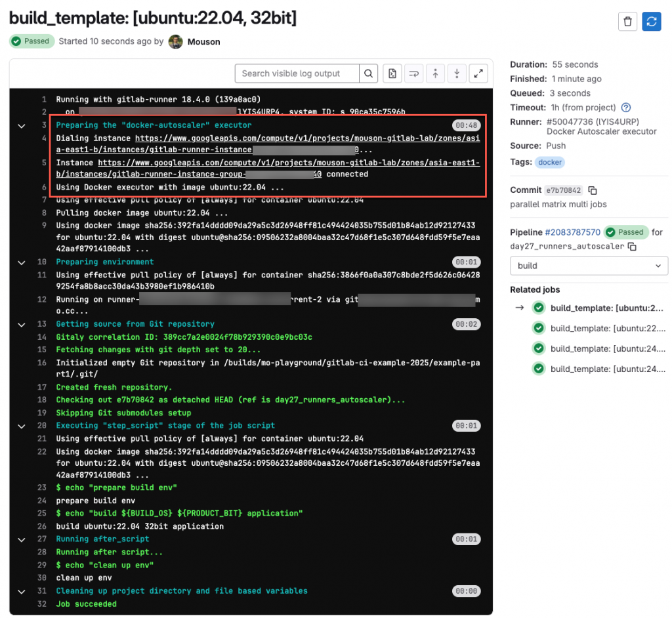The image size is (672, 618).
Task: Open commit e7b70842 link
Action: [564, 190]
